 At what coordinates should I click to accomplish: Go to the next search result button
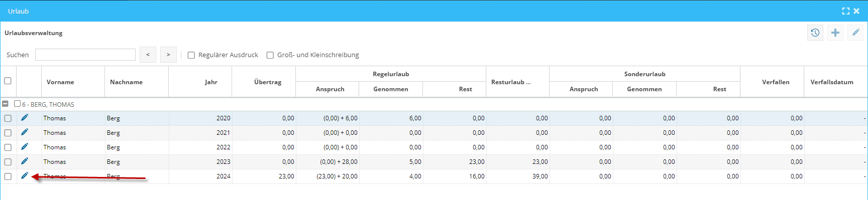click(168, 55)
